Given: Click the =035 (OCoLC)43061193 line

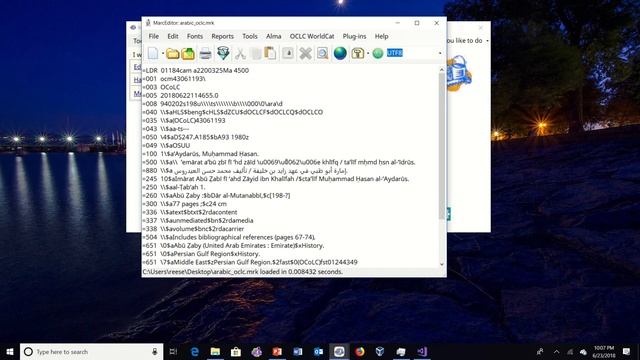Looking at the screenshot, I should pos(184,120).
